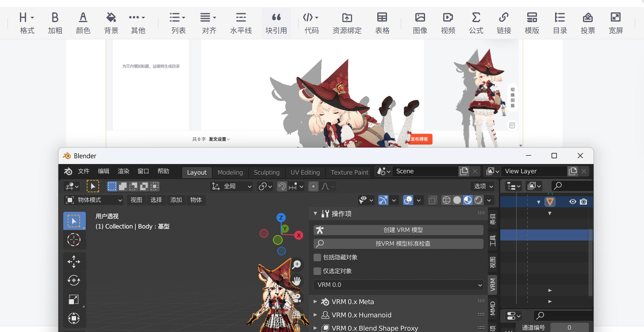
Task: Insert video from the editor toolbar
Action: coord(448,23)
